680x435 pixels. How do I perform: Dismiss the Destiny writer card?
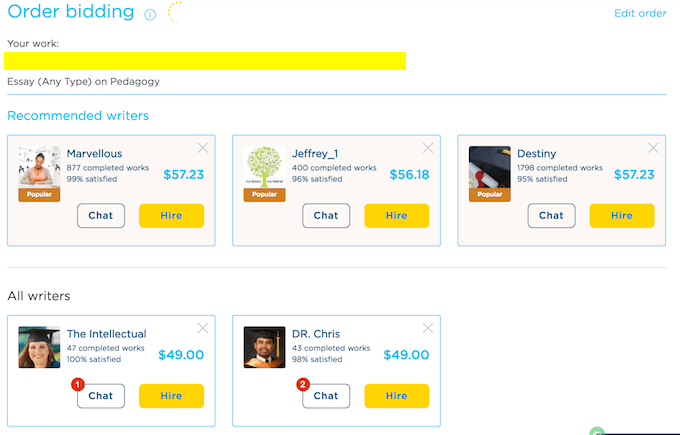(654, 148)
